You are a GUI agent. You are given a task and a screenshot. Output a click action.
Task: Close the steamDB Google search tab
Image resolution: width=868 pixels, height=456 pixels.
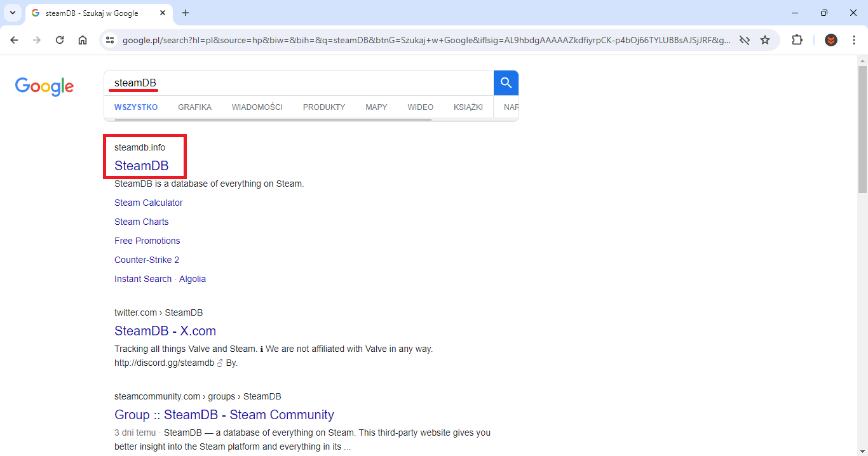click(x=163, y=13)
